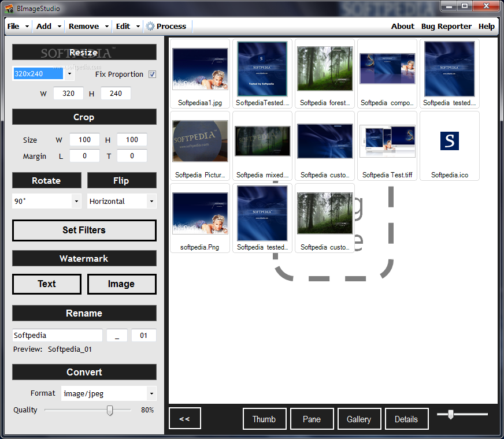Click the Process toolbar label
Viewport: 504px width, 439px height.
[171, 27]
